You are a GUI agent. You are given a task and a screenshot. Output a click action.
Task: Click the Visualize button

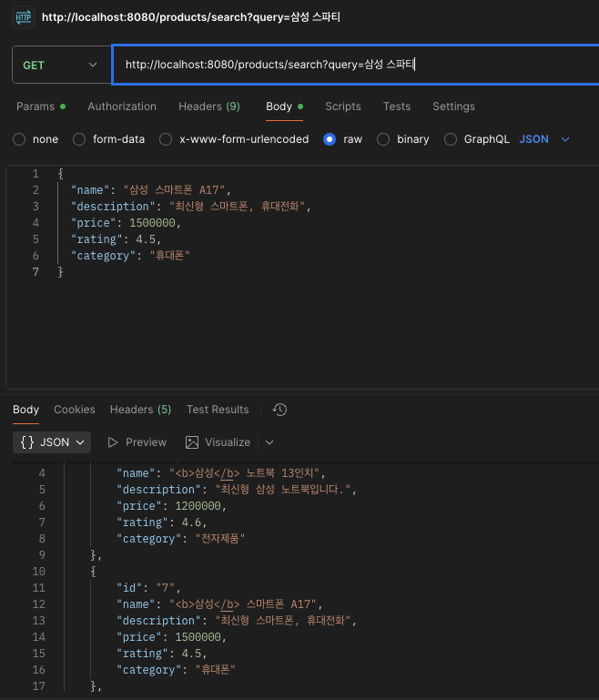point(218,442)
